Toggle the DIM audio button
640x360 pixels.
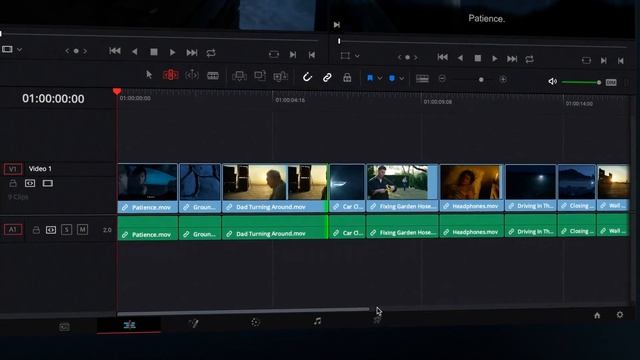[x=611, y=82]
